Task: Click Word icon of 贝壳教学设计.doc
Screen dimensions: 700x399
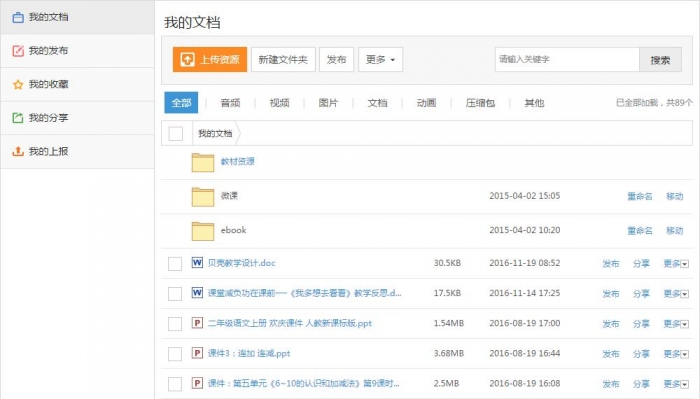Action: (197, 262)
